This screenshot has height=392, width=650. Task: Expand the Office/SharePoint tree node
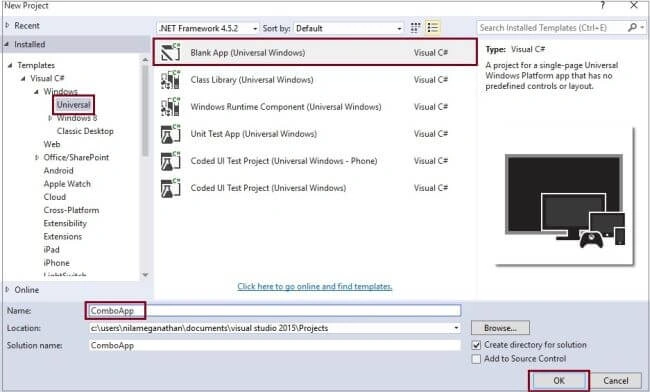pyautogui.click(x=37, y=157)
